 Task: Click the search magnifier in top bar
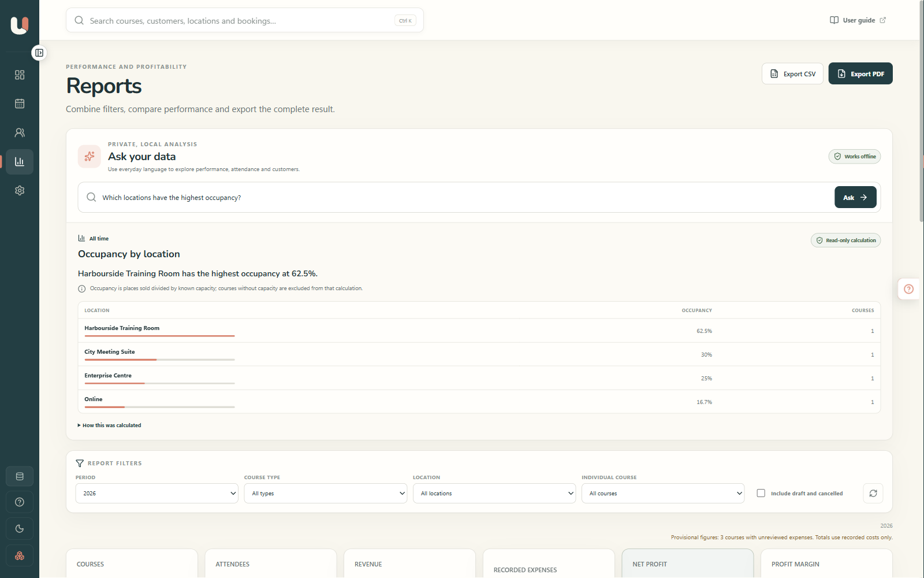coord(79,21)
